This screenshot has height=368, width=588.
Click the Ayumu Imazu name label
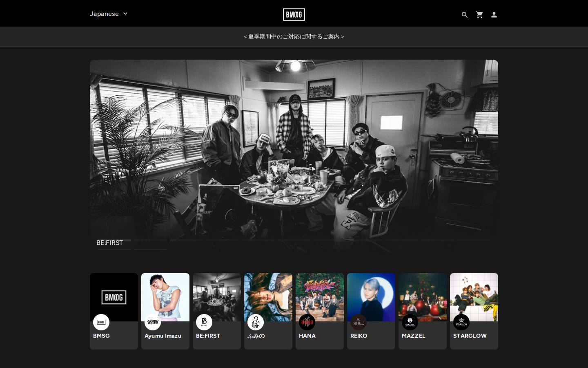click(163, 336)
